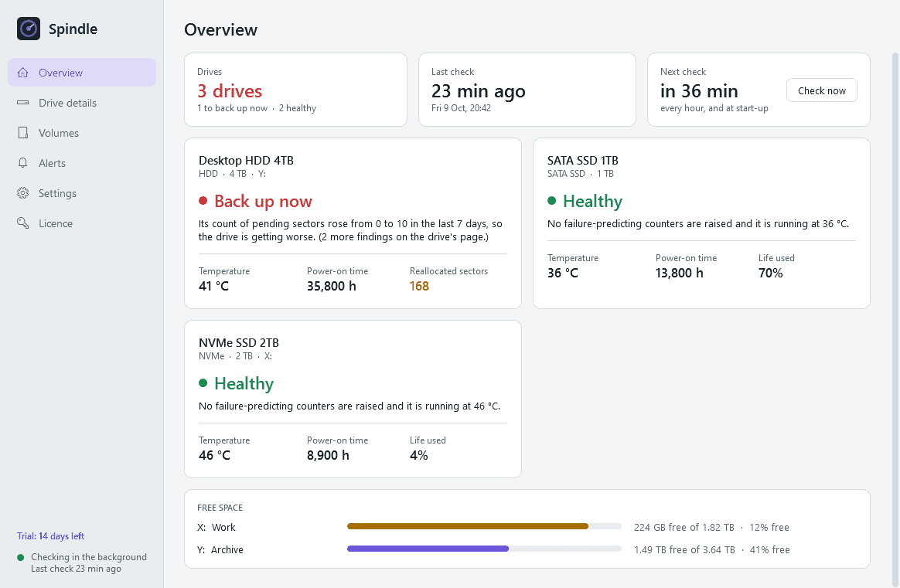The height and width of the screenshot is (588, 900).
Task: Click the Trial: 14 days left link
Action: (x=50, y=535)
